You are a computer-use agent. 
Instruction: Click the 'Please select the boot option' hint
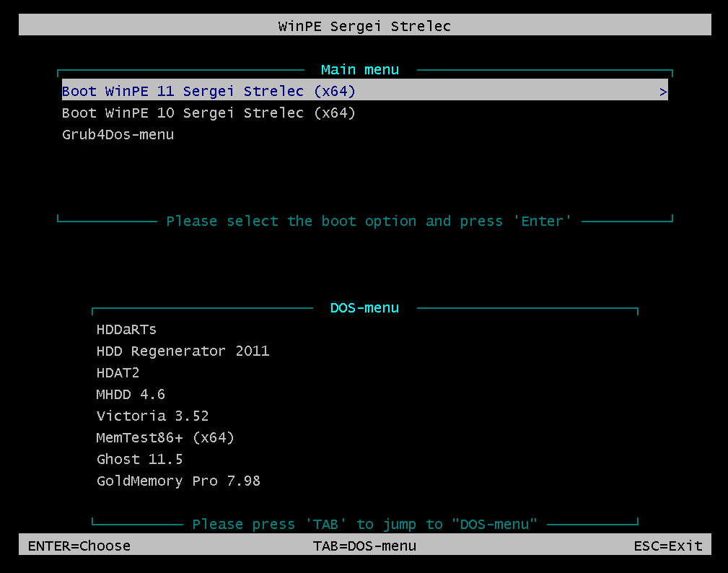pos(369,222)
